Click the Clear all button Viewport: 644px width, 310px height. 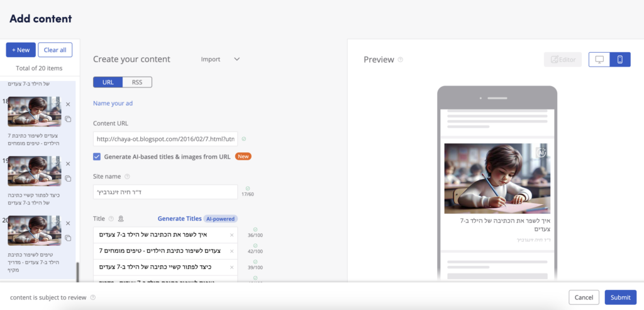click(55, 50)
